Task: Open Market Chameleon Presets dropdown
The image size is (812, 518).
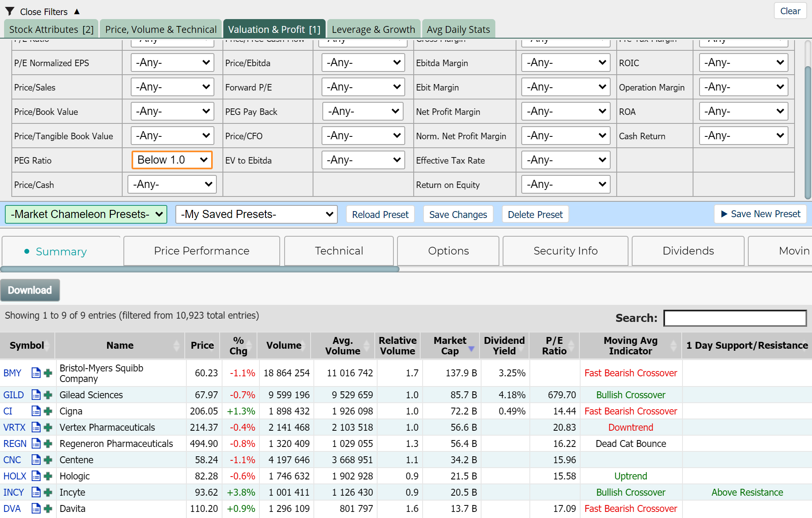Action: tap(86, 214)
